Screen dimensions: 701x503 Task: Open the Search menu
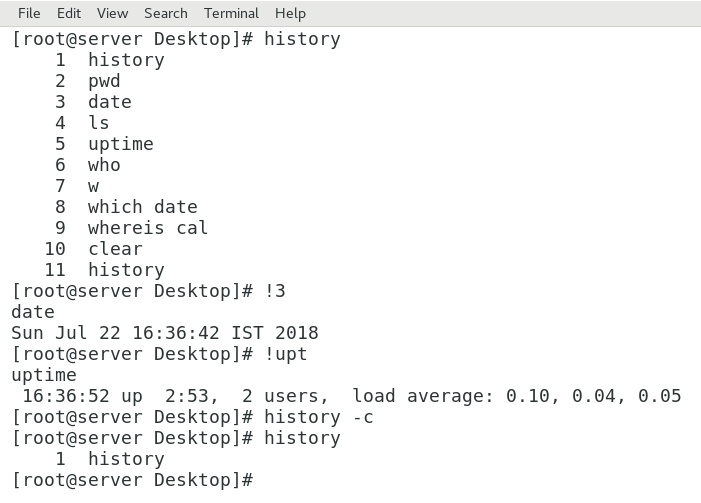pyautogui.click(x=166, y=13)
